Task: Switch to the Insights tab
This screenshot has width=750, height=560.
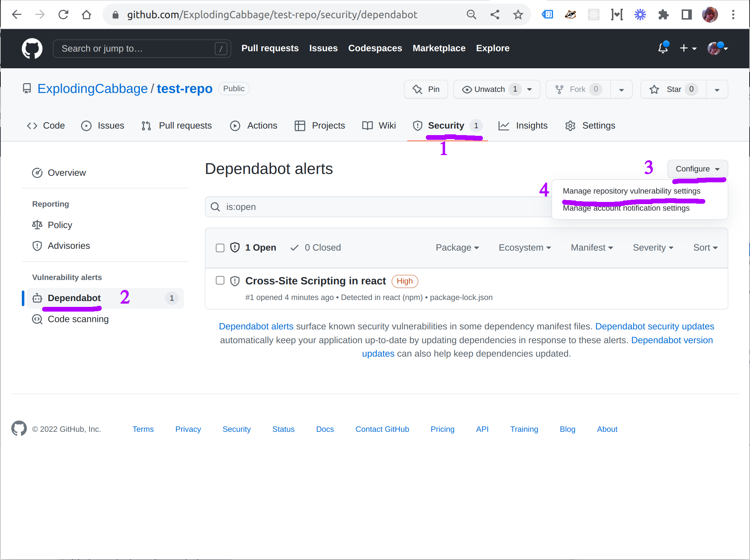Action: pos(523,126)
